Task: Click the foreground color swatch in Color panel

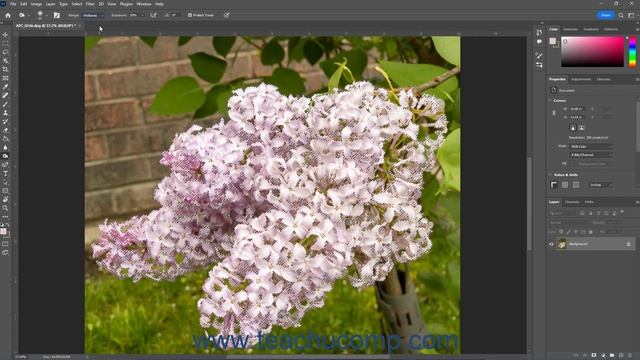Action: click(553, 41)
